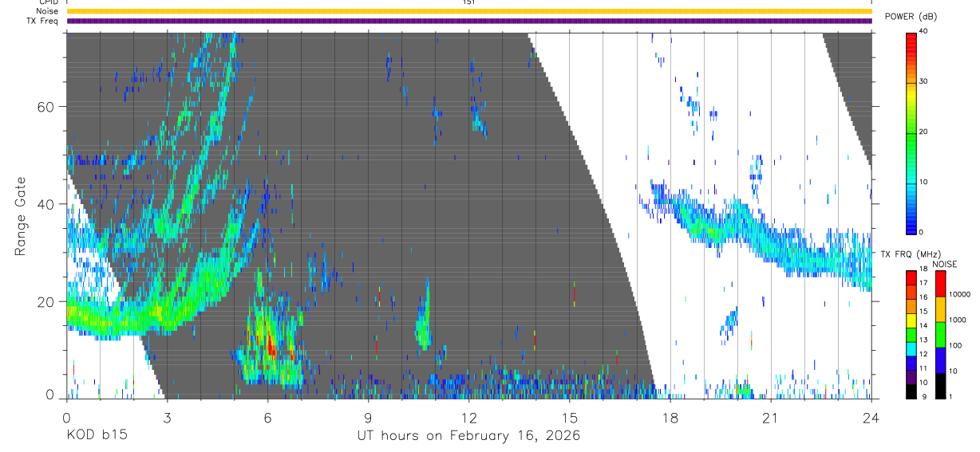Click the 'UT hours on February 16, 2026' title
The image size is (980, 452).
coord(468,436)
